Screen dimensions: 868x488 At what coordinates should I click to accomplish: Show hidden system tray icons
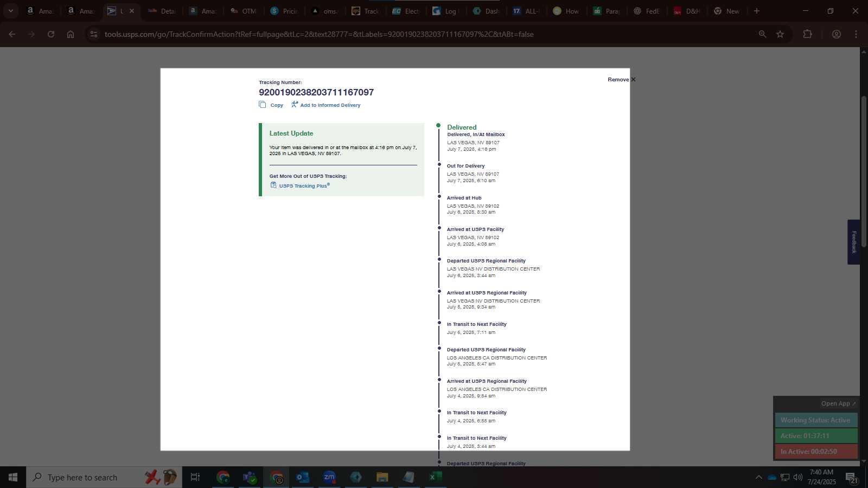point(758,477)
